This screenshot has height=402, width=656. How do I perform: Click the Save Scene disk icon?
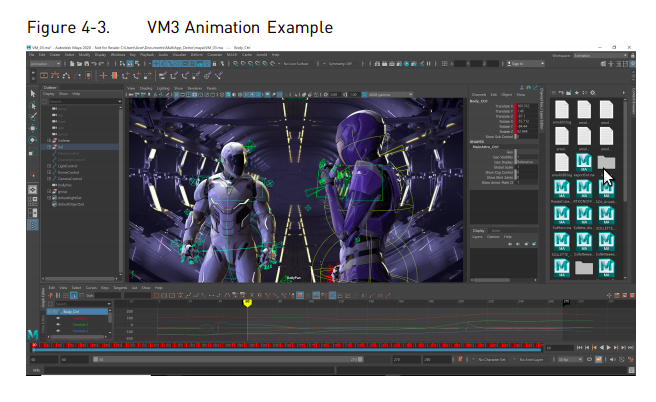(87, 64)
